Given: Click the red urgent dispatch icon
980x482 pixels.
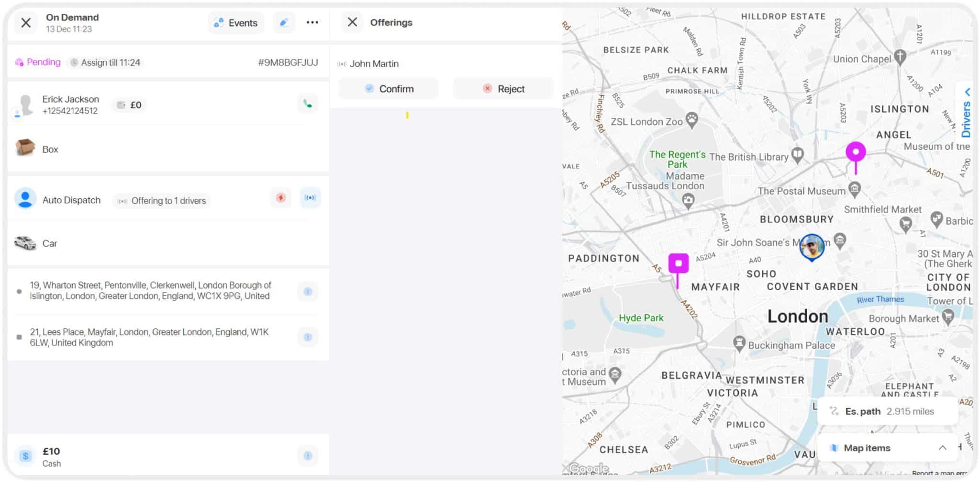Looking at the screenshot, I should (280, 197).
